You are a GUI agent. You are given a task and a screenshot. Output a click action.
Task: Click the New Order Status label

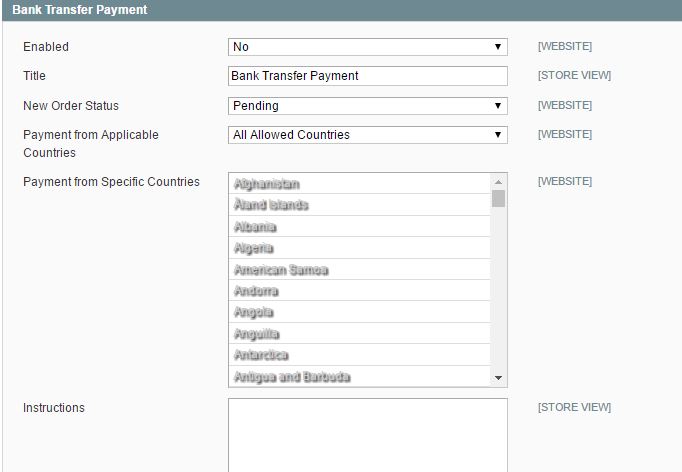[x=71, y=106]
